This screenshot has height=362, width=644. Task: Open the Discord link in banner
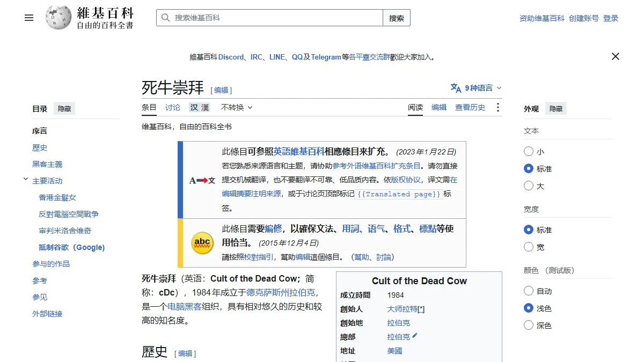pyautogui.click(x=231, y=57)
